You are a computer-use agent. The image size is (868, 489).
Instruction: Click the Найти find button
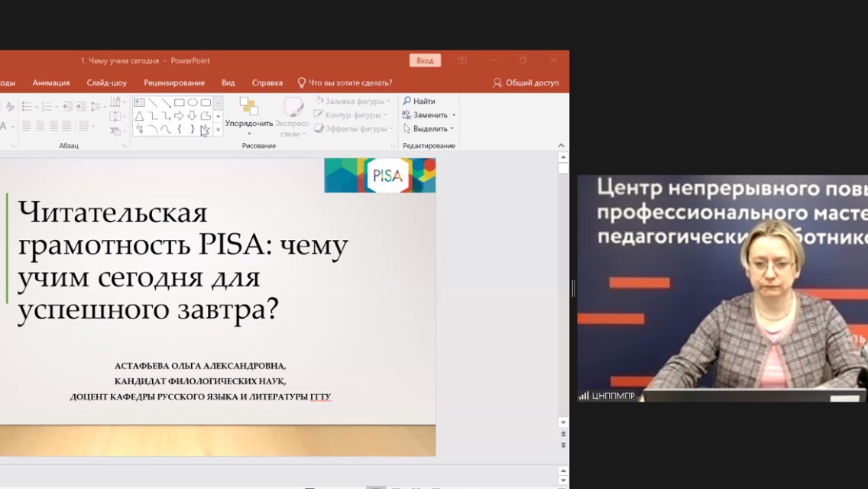419,102
